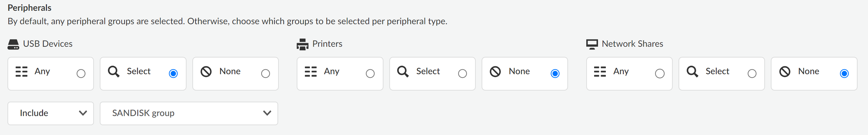Screen dimensions: 868x135
Task: Click the Printers section printer icon
Action: click(x=302, y=44)
